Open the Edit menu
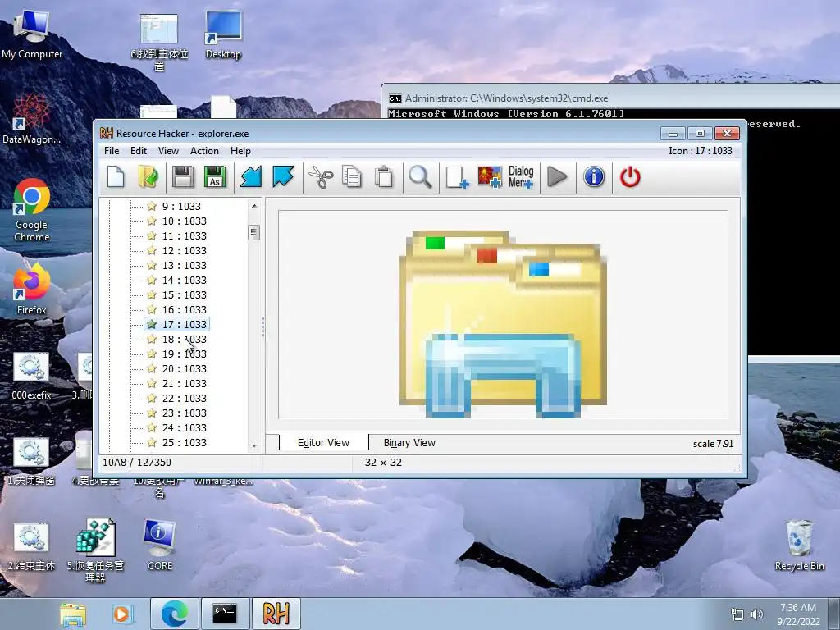This screenshot has height=630, width=840. coord(138,151)
